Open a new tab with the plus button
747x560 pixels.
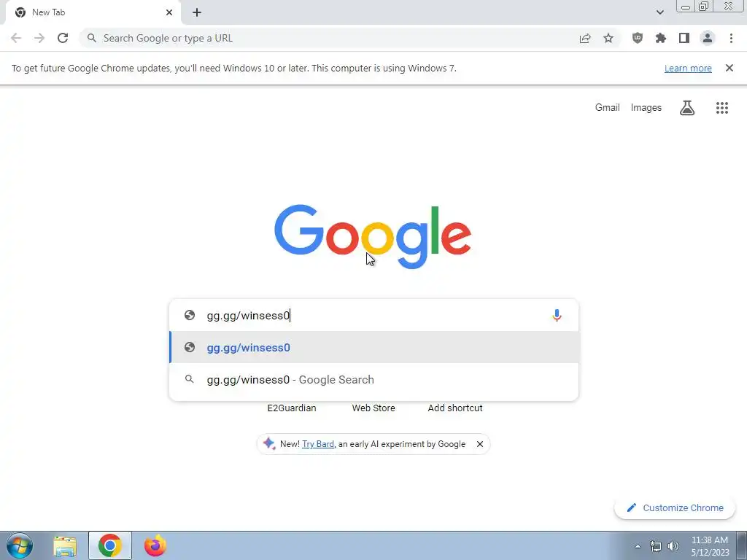(x=197, y=12)
